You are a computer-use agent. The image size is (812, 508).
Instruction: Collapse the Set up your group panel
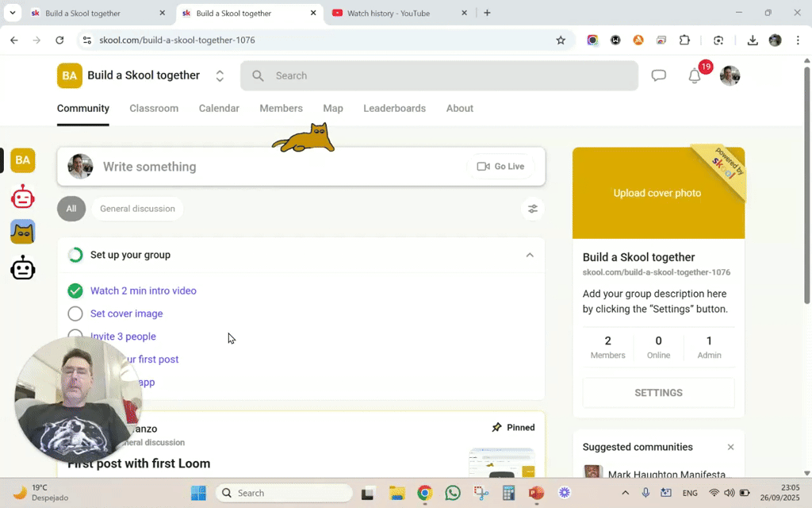[x=529, y=255]
